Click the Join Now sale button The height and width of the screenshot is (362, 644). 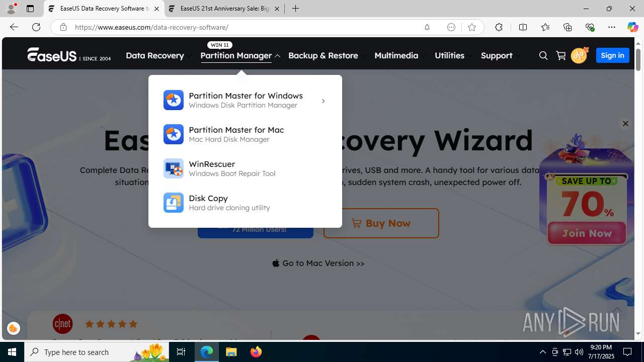pos(587,233)
